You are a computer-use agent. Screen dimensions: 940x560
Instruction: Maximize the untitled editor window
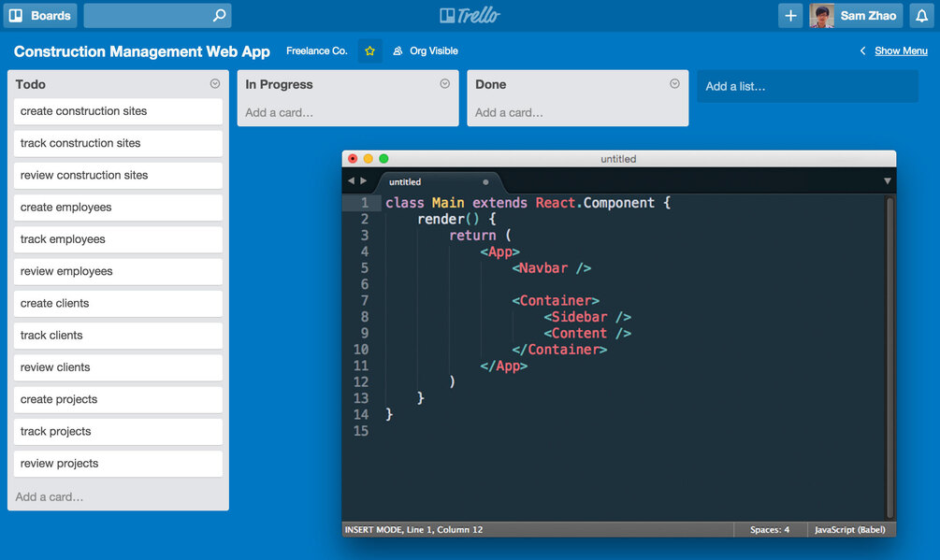pyautogui.click(x=383, y=159)
